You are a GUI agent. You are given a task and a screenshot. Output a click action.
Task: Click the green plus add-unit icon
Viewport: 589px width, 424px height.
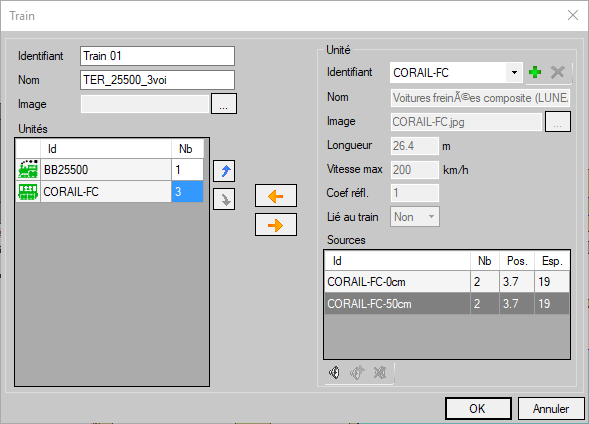[x=535, y=72]
